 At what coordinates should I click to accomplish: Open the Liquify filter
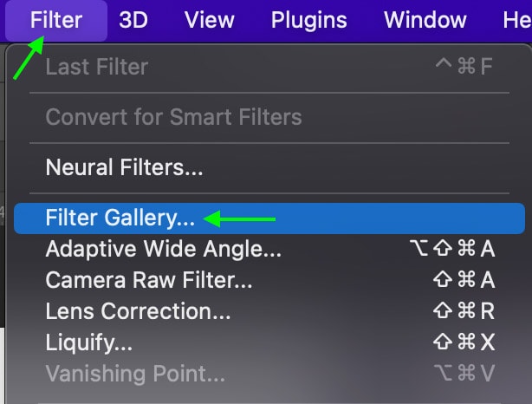click(269, 342)
